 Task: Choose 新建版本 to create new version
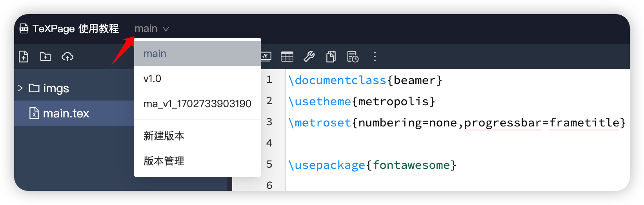click(164, 136)
